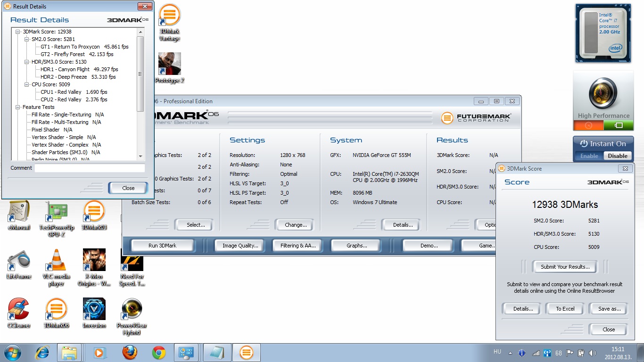Open the Power4Gear Hybrid shortcut
The height and width of the screenshot is (362, 644).
click(132, 316)
